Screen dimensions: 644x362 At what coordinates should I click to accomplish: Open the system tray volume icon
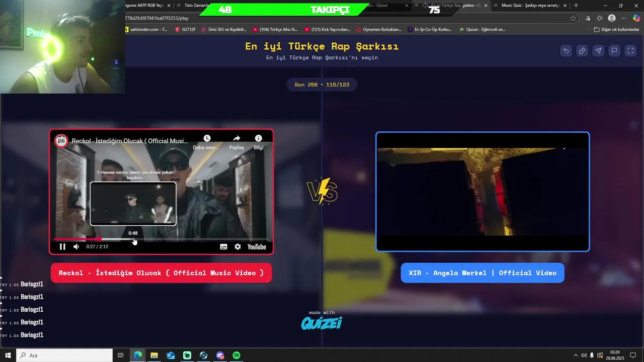click(x=584, y=355)
